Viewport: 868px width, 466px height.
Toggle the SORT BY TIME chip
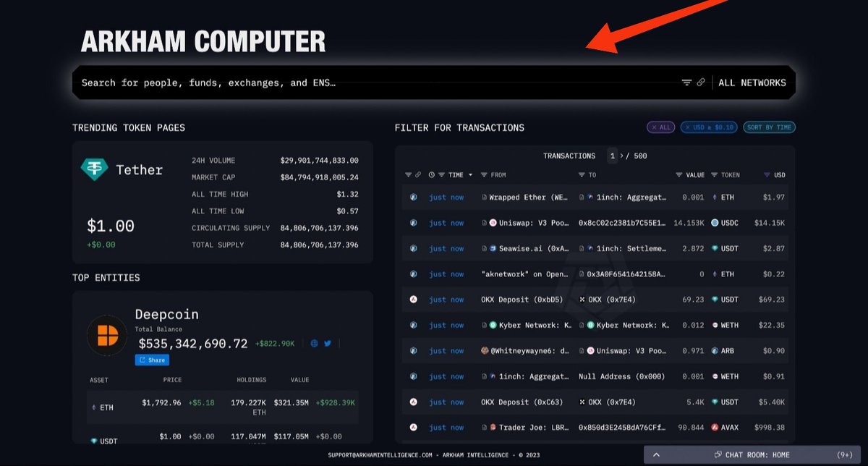[769, 127]
